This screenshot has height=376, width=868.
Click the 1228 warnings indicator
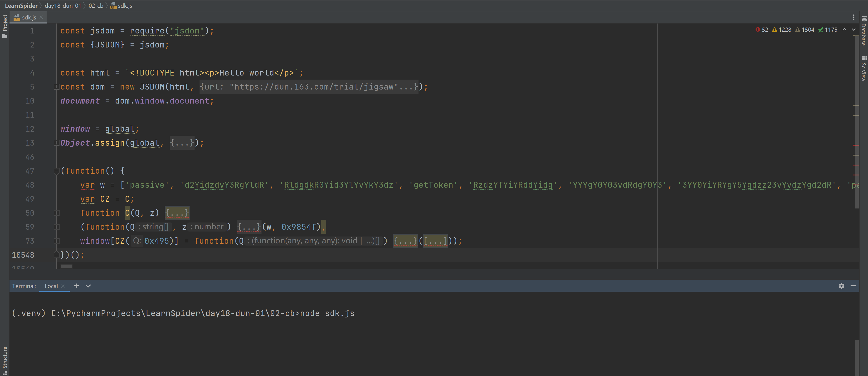click(781, 30)
